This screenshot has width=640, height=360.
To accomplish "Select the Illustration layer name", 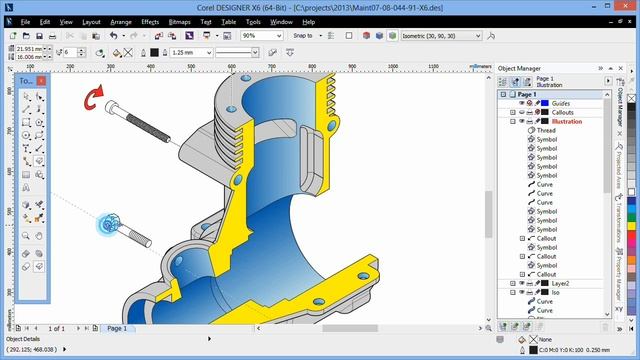I will tap(567, 121).
